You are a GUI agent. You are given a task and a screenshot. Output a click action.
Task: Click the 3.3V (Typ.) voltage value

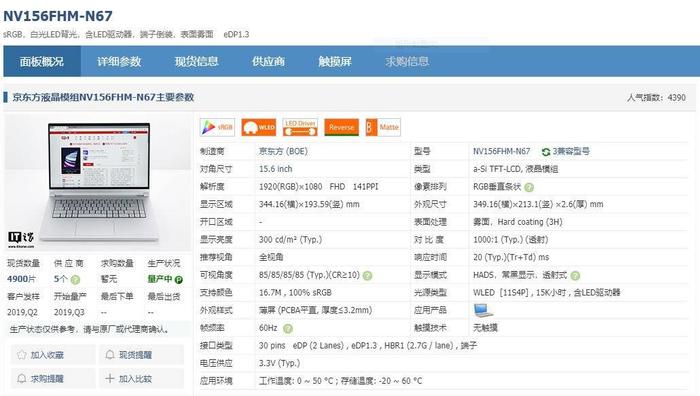[279, 363]
